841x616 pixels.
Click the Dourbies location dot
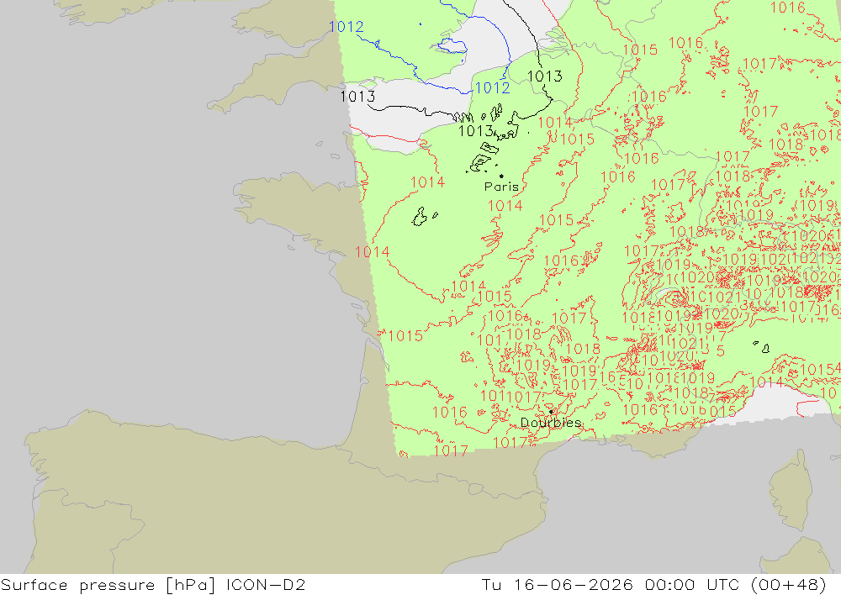click(x=551, y=412)
